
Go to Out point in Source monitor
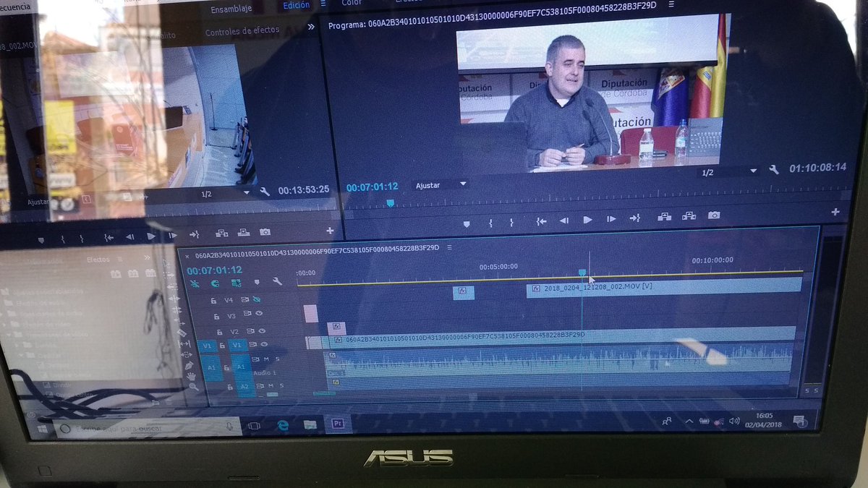click(194, 234)
